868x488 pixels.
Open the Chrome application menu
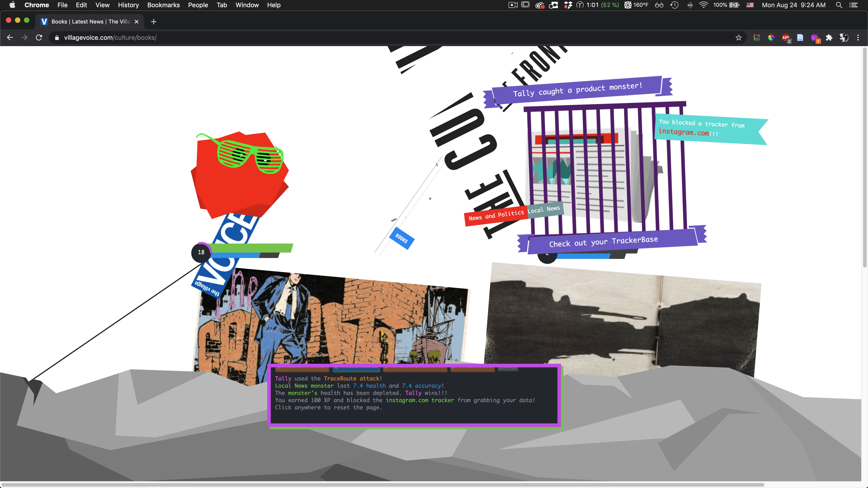point(37,5)
